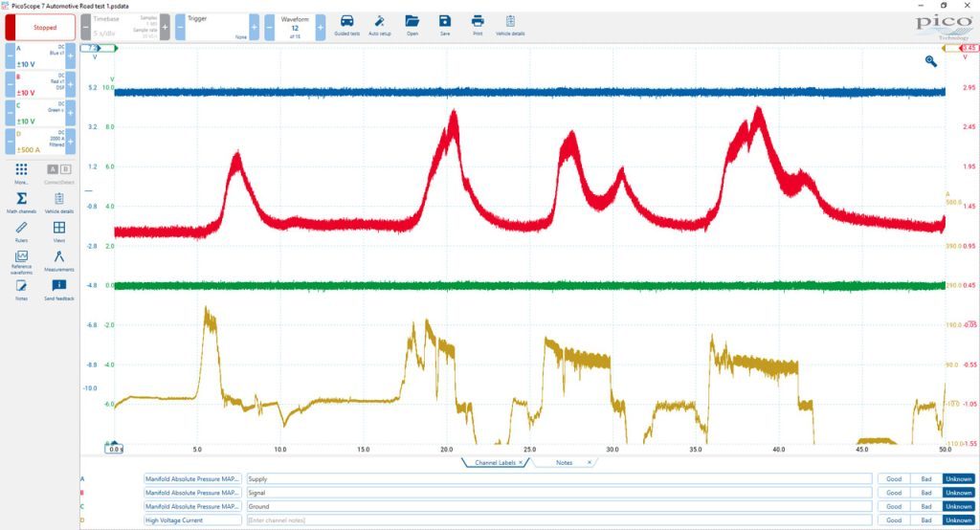Open the Timebase 5 s/div settings panel
Image resolution: width=980 pixels, height=530 pixels.
125,28
